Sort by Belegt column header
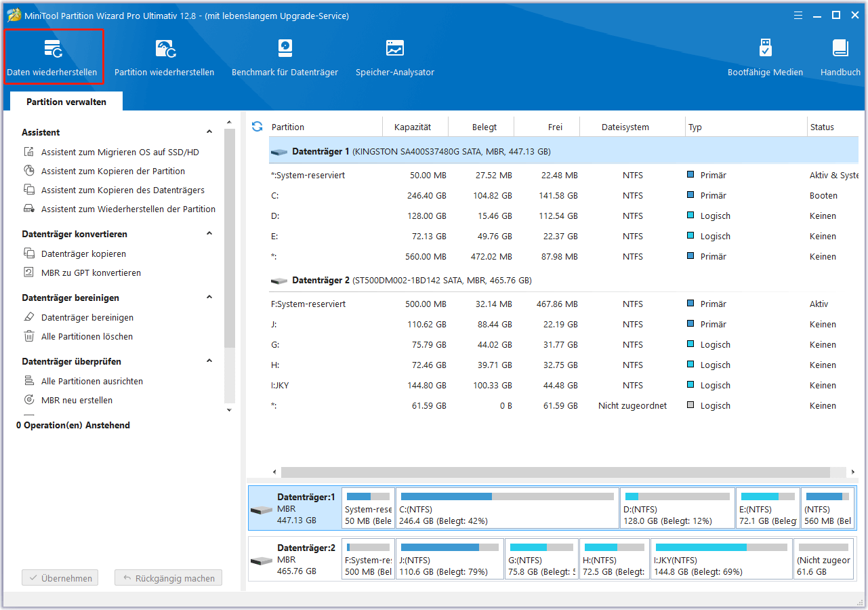The height and width of the screenshot is (610, 868). pyautogui.click(x=482, y=127)
